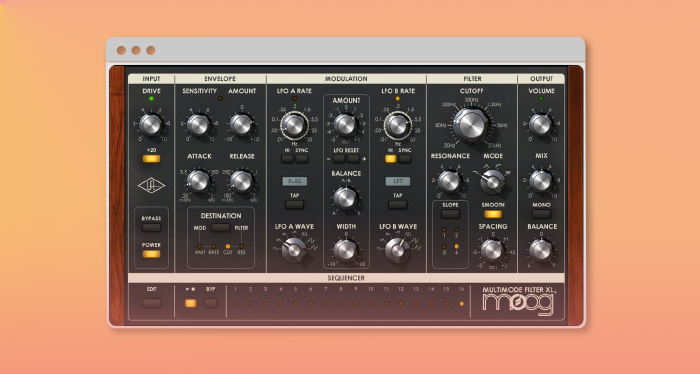Screen dimensions: 700x374
Task: Open the sequencer Edit button
Action: pyautogui.click(x=151, y=303)
